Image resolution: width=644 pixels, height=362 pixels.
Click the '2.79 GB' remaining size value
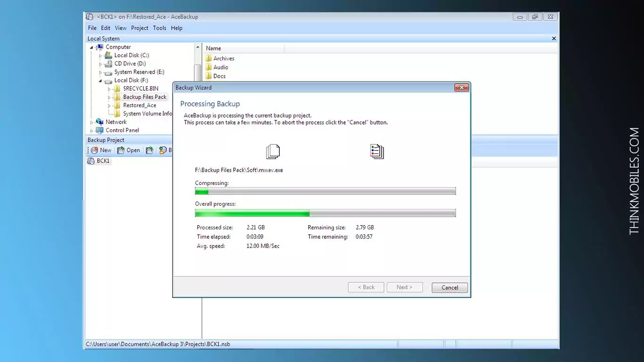365,227
